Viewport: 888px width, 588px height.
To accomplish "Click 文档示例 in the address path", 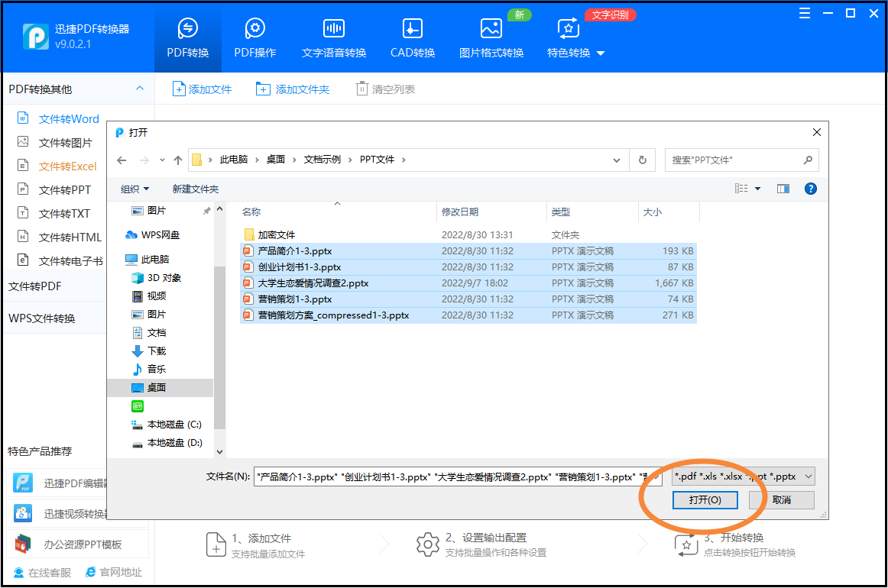I will click(322, 160).
